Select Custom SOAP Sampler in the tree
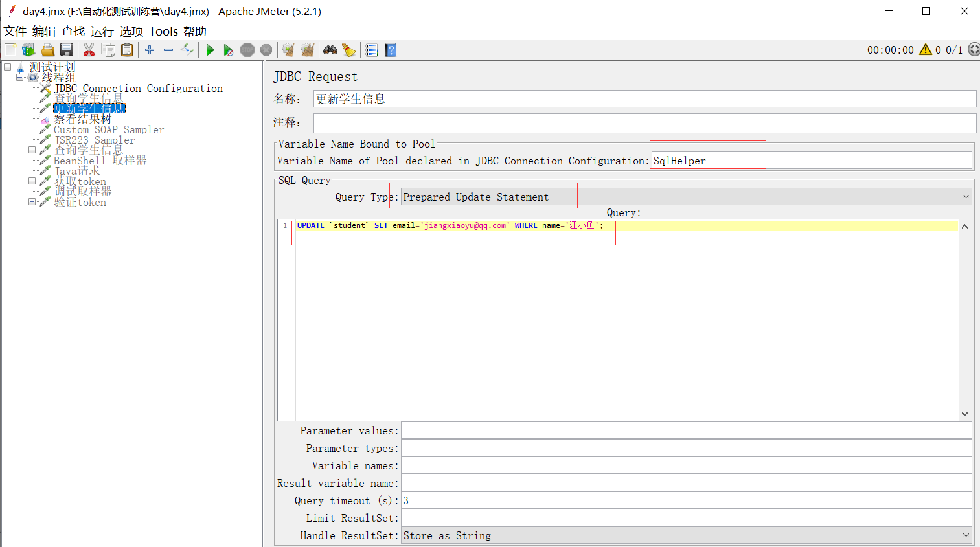The image size is (980, 547). (x=109, y=129)
